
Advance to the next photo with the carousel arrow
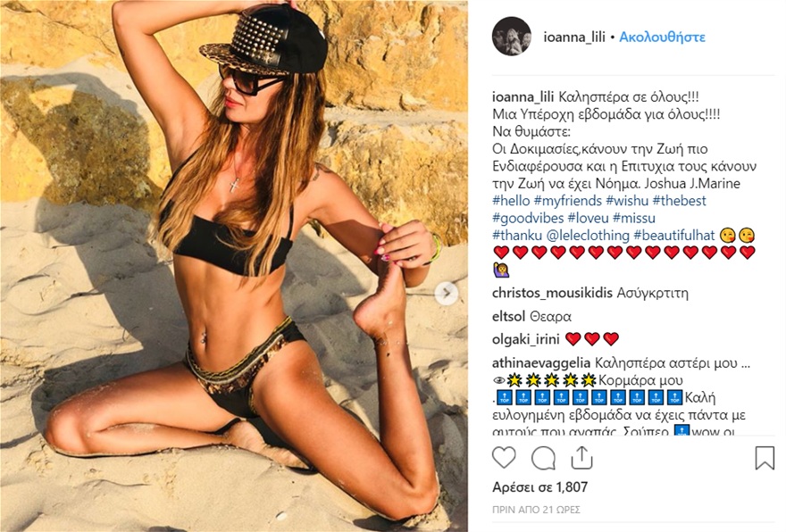click(x=447, y=294)
